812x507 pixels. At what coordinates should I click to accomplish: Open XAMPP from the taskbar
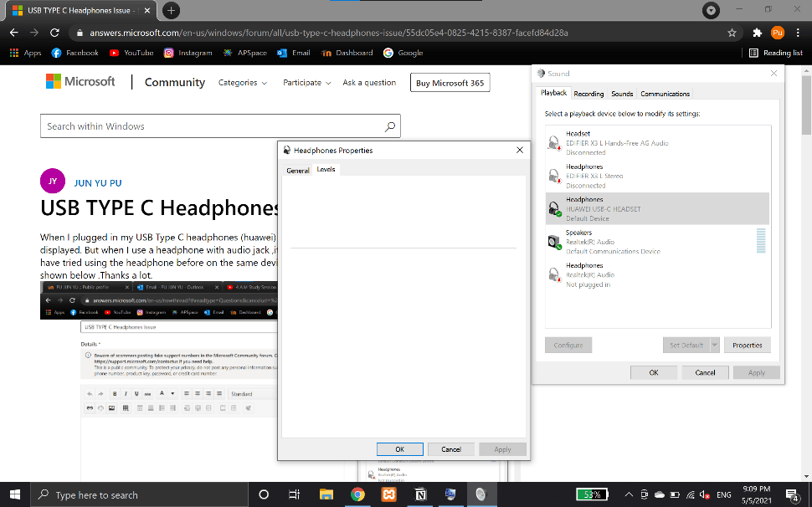388,494
